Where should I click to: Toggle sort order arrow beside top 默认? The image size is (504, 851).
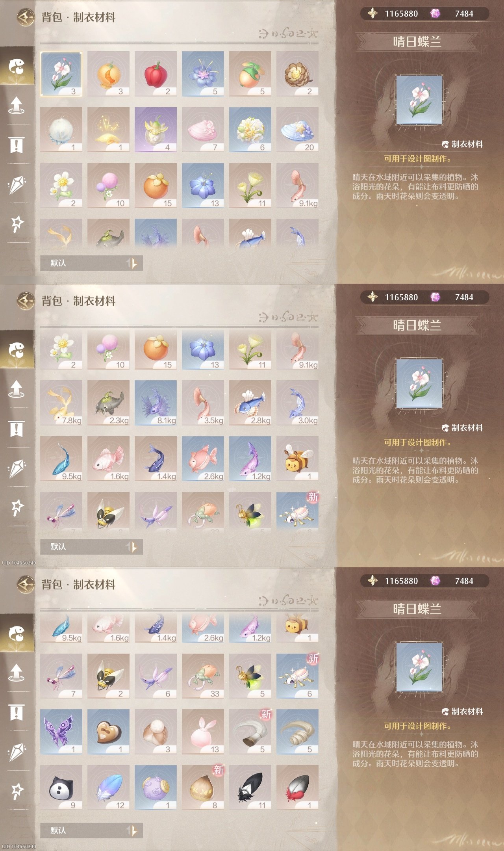pos(133,263)
